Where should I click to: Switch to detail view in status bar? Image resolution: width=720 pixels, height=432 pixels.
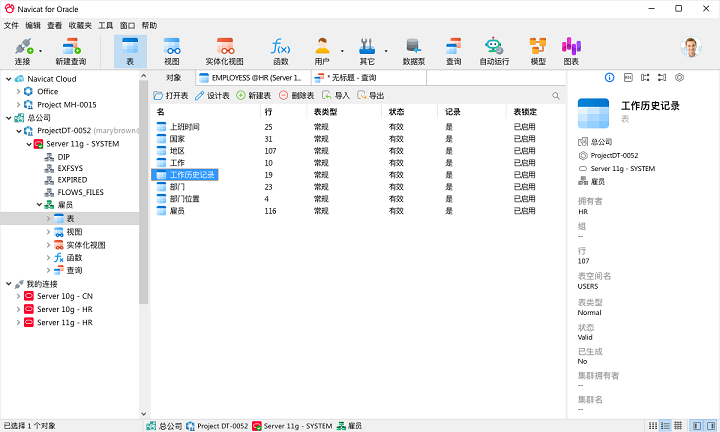[678, 426]
